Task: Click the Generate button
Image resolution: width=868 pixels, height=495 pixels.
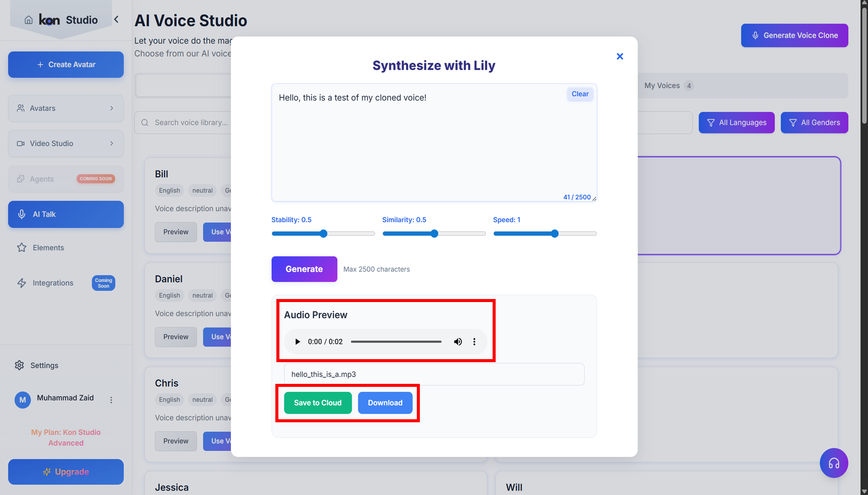Action: 304,269
